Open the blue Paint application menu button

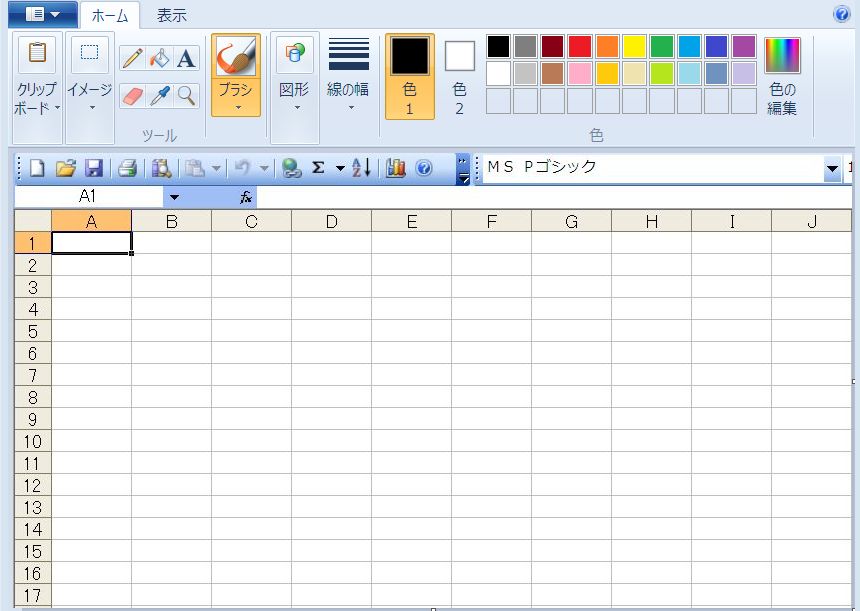click(42, 14)
